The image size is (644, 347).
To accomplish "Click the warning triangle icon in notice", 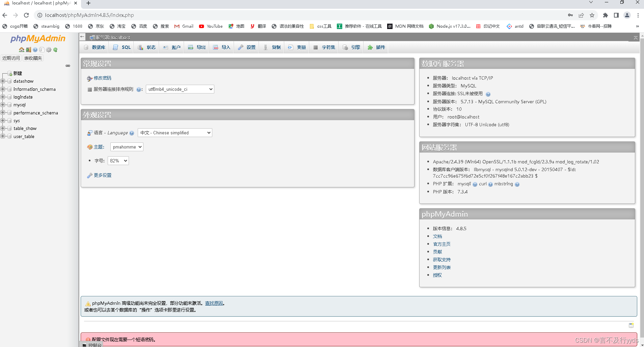I will click(x=88, y=303).
